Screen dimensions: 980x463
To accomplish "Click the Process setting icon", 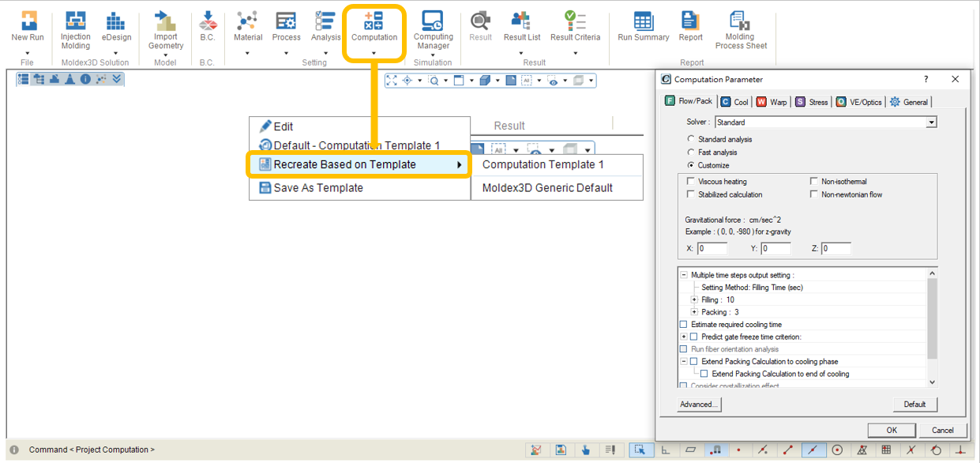I will (x=287, y=21).
